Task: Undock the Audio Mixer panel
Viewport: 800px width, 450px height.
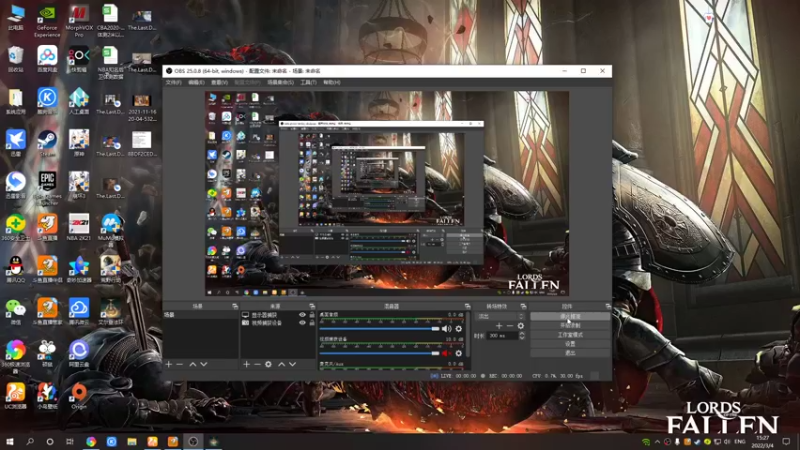Action: 467,306
